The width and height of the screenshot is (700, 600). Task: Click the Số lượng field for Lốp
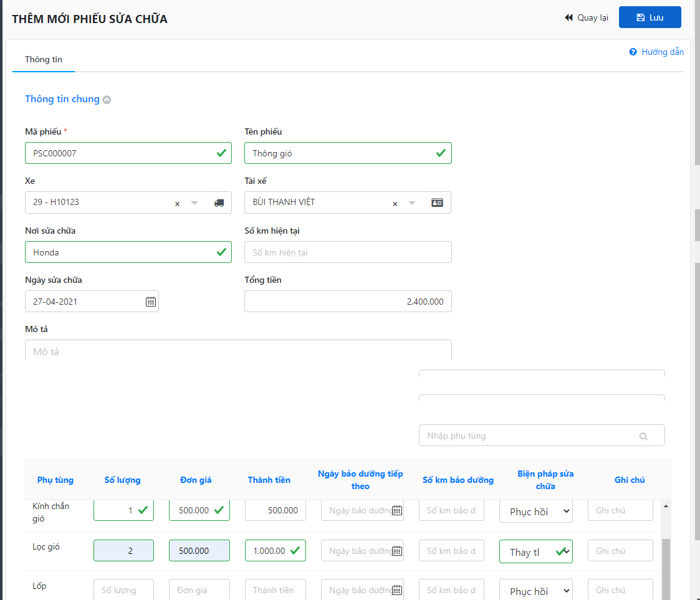point(123,590)
